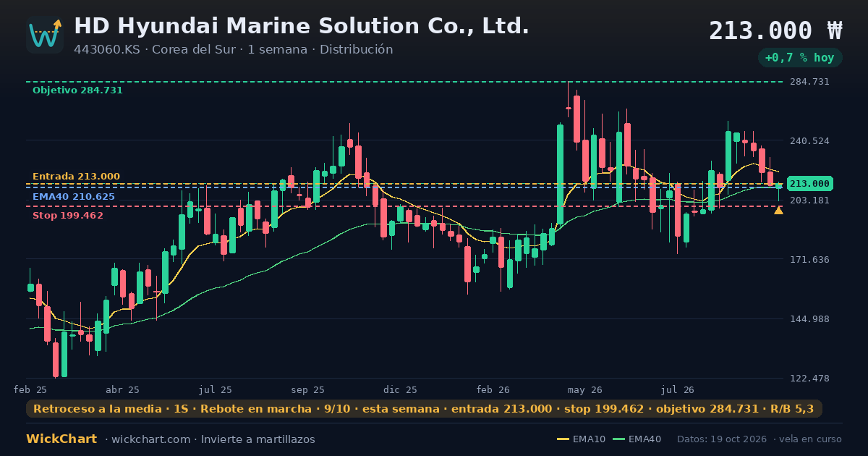Click the abr 25 date axis label
The width and height of the screenshot is (868, 456).
tap(122, 389)
